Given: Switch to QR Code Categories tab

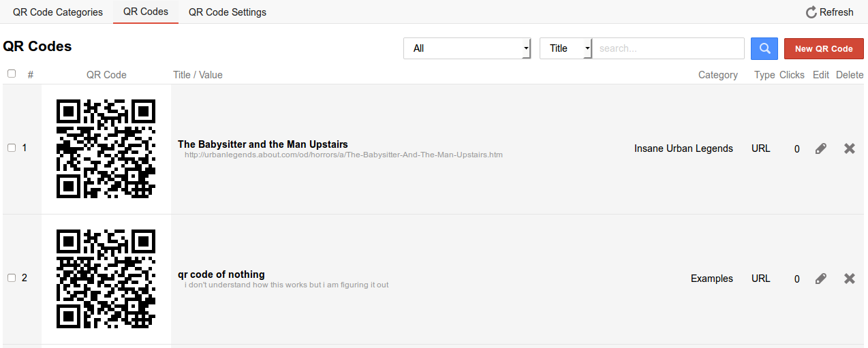Looking at the screenshot, I should [x=58, y=12].
